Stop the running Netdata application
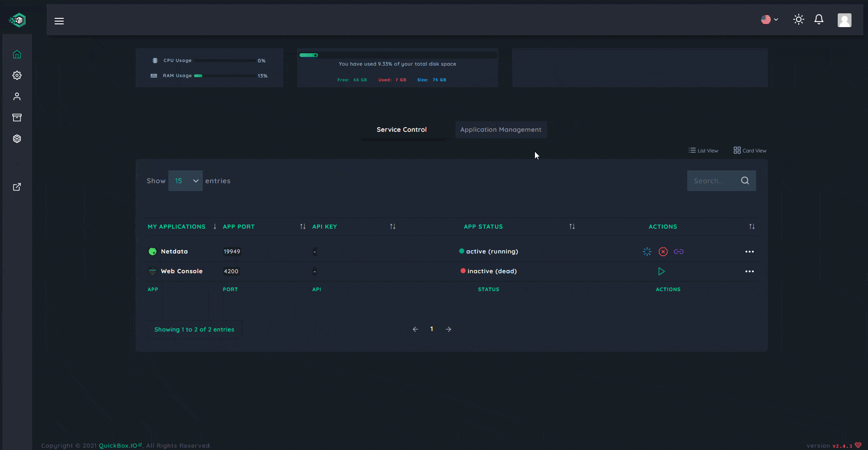Viewport: 868px width, 450px height. [663, 251]
